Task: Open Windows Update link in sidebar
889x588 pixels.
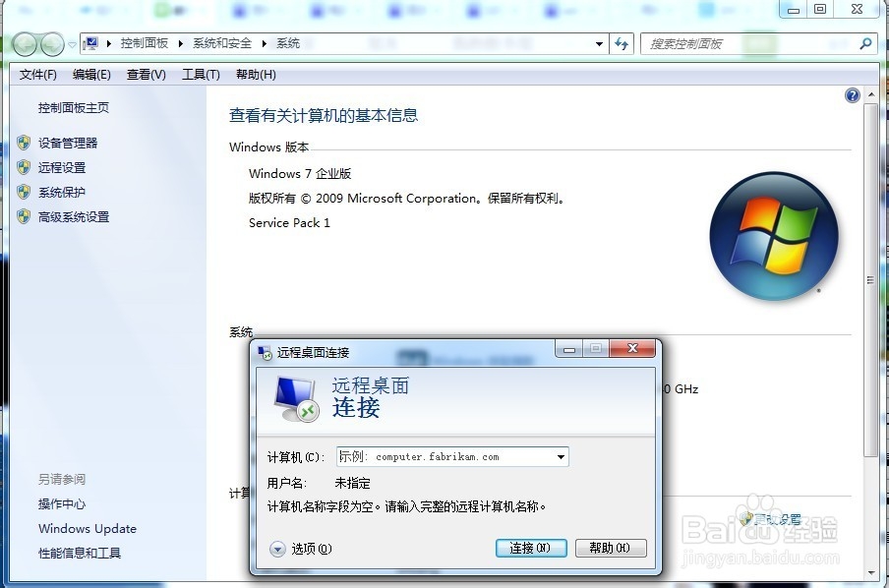Action: pos(88,528)
